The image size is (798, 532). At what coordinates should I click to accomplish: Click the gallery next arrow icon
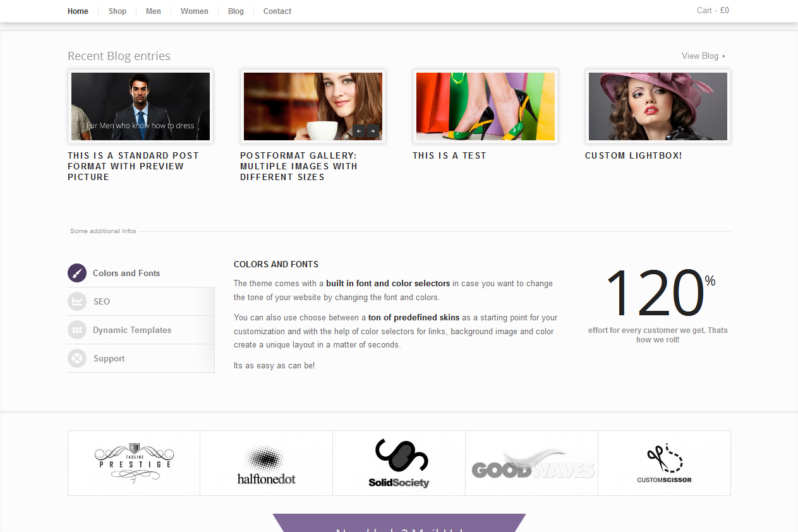(373, 131)
